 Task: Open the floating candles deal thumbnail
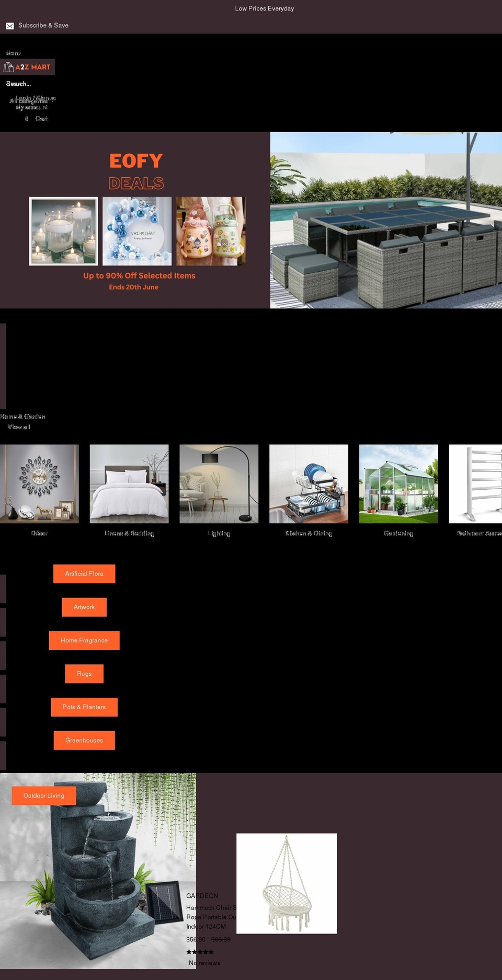tap(63, 231)
